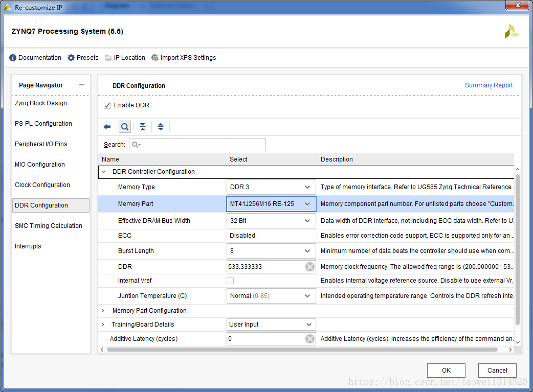
Task: Enable the Internal Vref checkbox
Action: click(230, 281)
